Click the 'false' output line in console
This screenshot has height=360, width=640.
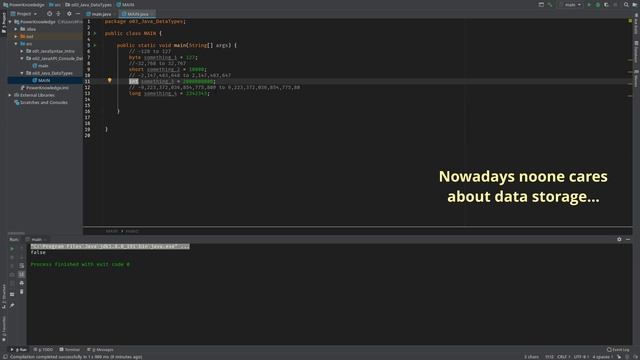tap(38, 253)
